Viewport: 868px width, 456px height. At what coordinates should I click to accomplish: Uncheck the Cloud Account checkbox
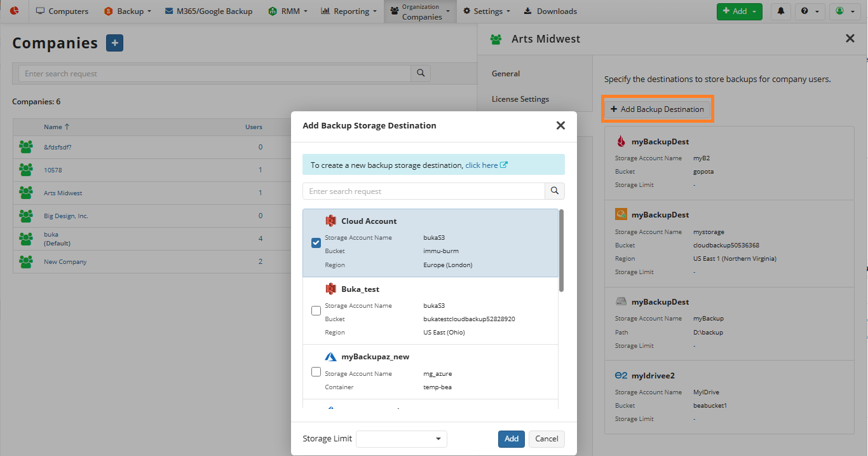point(316,243)
